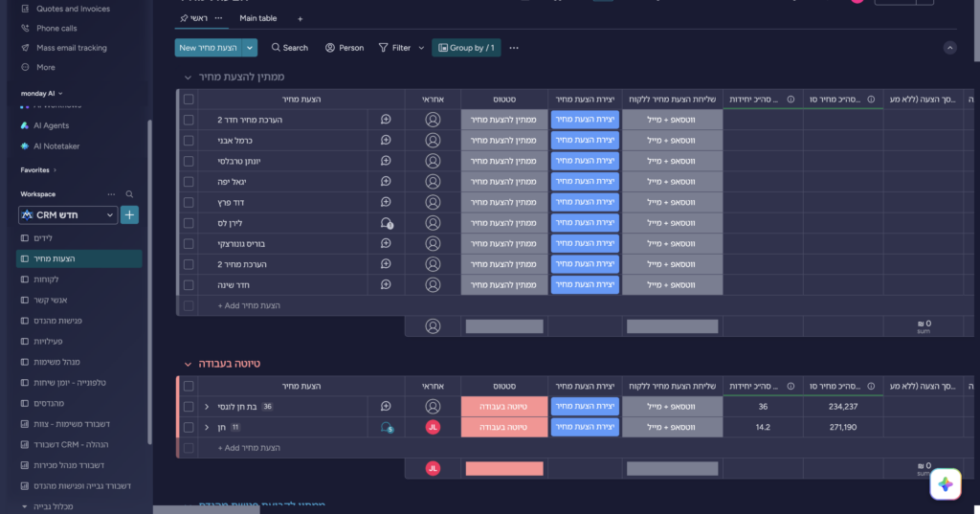The image size is (980, 514).
Task: Check the חדר שינה row checkbox
Action: 189,285
